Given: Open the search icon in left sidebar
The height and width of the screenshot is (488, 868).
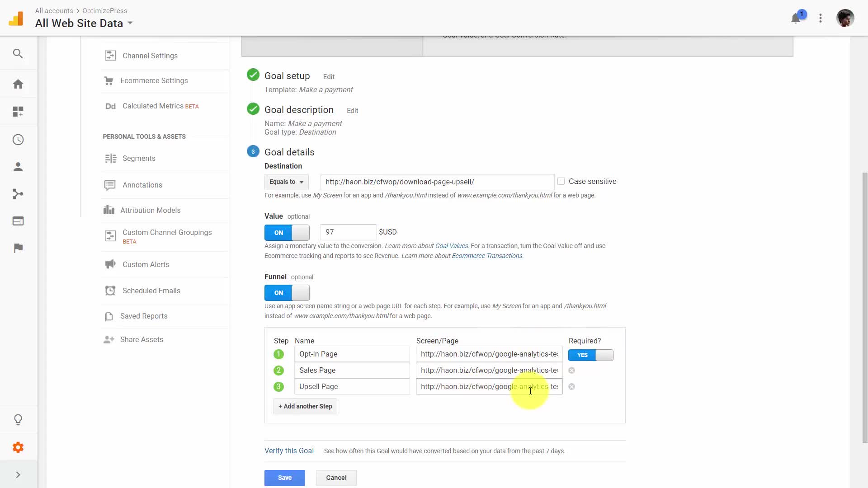Looking at the screenshot, I should [18, 54].
